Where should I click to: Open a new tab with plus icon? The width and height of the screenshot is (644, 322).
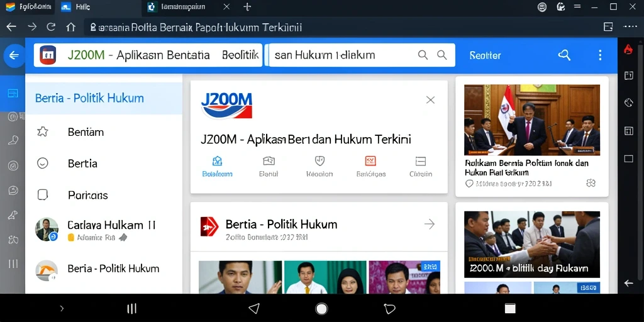click(x=247, y=7)
